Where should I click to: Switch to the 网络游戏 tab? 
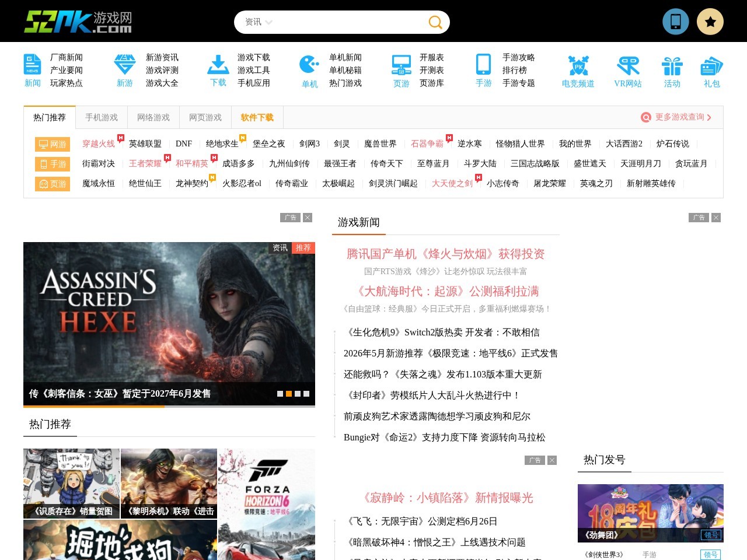coord(153,117)
